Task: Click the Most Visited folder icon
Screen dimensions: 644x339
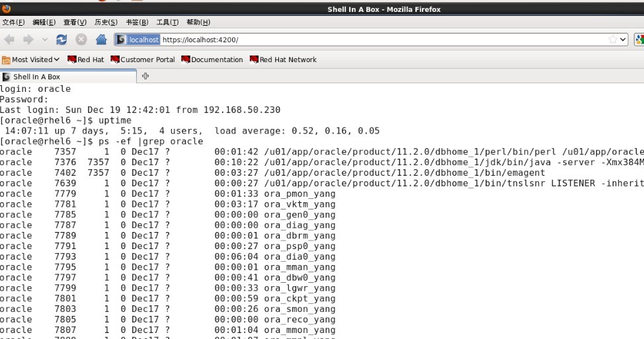Action: click(6, 60)
